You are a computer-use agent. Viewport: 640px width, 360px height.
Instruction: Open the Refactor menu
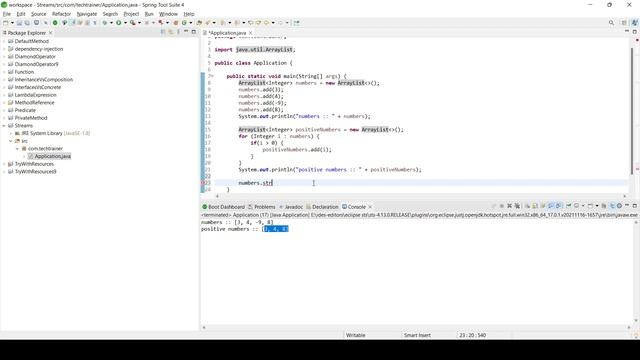coord(62,14)
